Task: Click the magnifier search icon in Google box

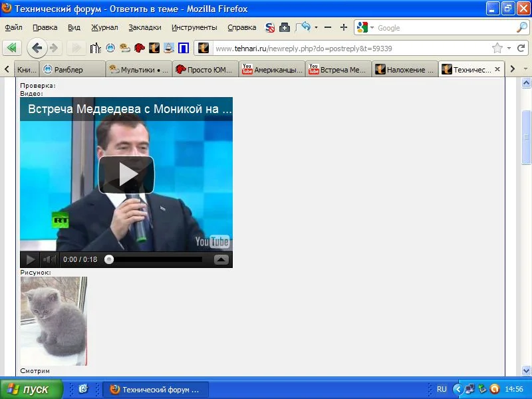Action: click(522, 27)
